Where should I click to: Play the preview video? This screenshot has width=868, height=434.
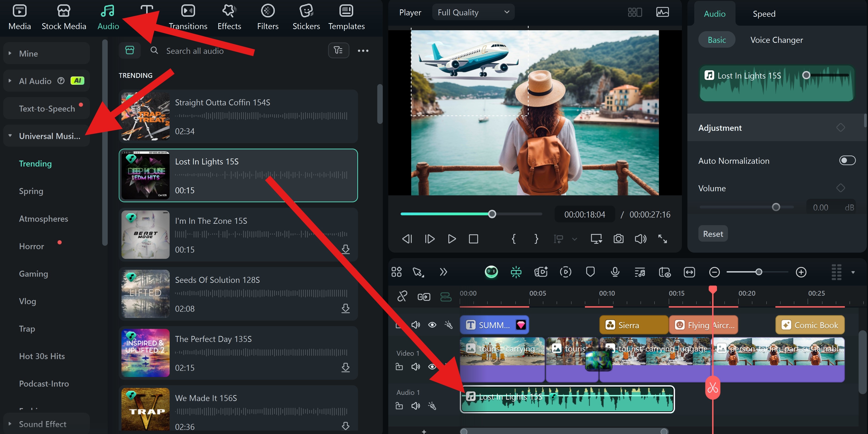(452, 239)
